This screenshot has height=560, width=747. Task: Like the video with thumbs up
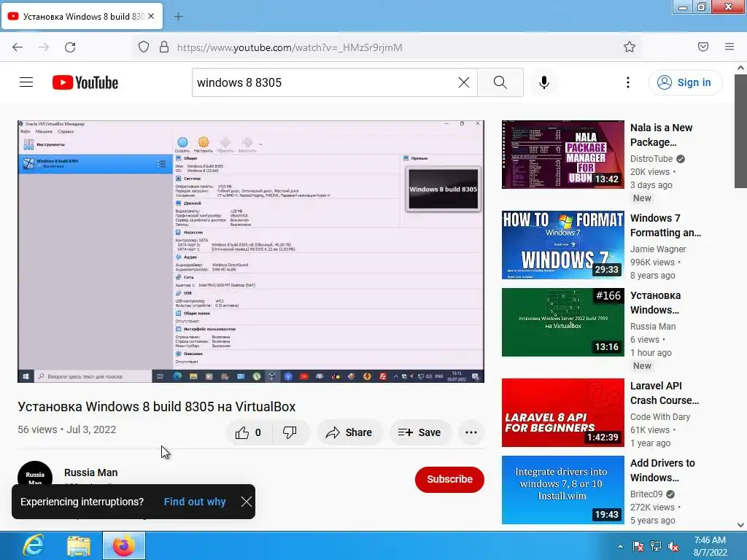coord(248,432)
